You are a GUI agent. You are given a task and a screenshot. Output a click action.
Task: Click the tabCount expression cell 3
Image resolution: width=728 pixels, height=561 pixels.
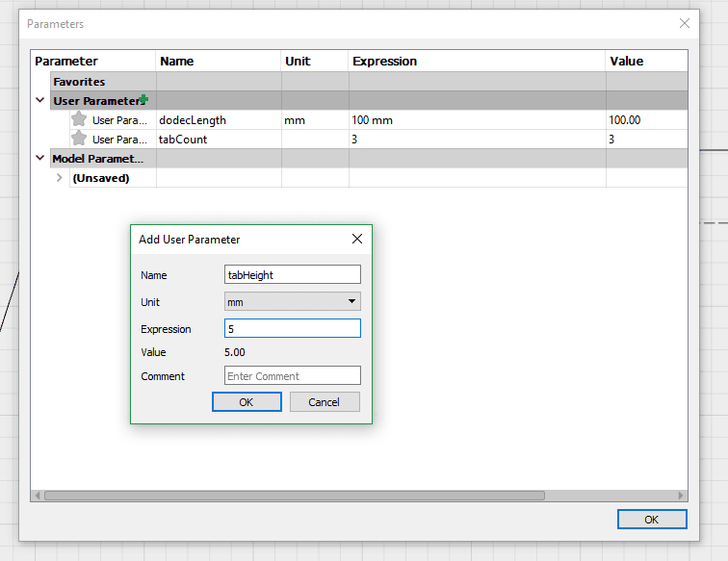pos(478,140)
